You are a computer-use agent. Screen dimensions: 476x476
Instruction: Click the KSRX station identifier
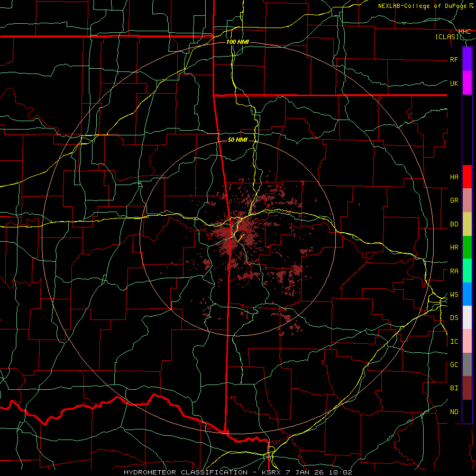pos(272,472)
